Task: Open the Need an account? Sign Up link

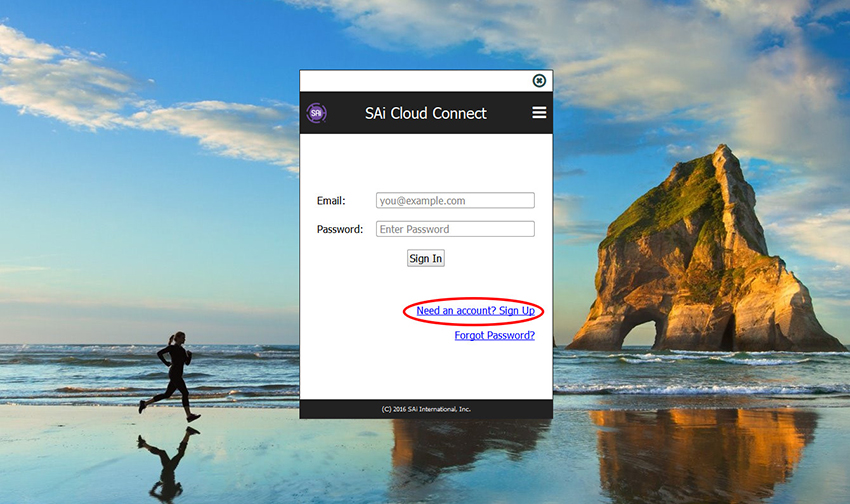Action: [x=475, y=311]
